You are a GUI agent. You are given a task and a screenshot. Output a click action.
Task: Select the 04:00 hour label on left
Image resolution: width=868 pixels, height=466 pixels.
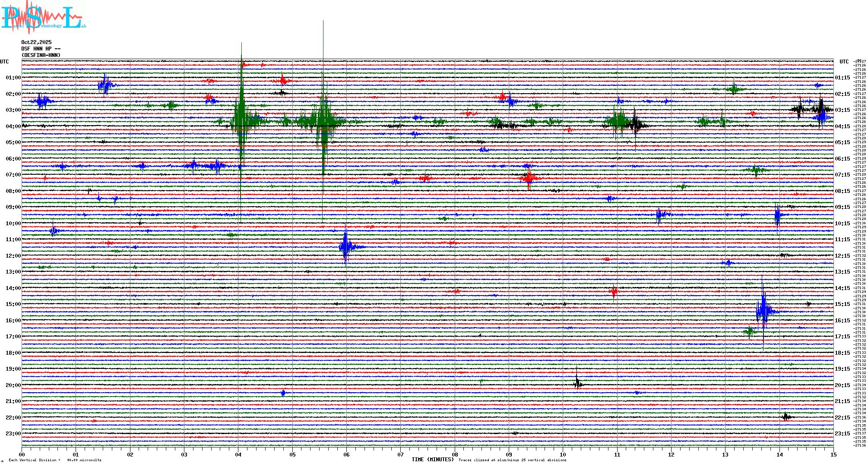[x=13, y=126]
